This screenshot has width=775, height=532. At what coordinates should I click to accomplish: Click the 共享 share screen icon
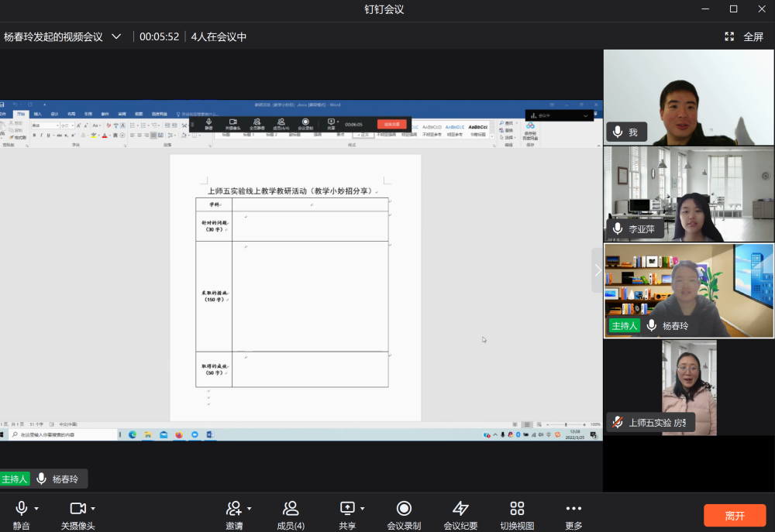click(x=347, y=508)
